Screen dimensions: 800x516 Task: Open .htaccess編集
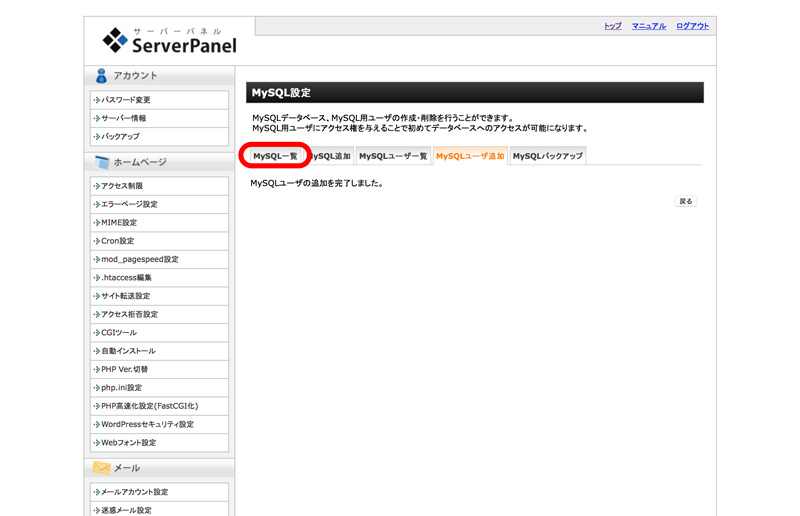(159, 278)
